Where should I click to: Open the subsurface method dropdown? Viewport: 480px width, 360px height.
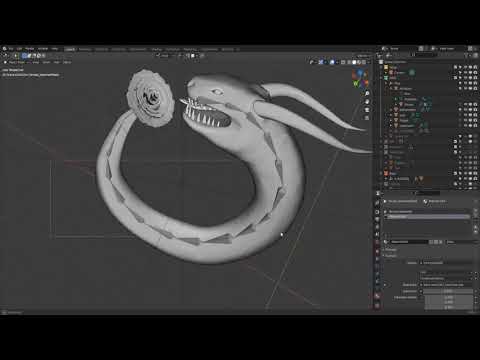pos(447,278)
